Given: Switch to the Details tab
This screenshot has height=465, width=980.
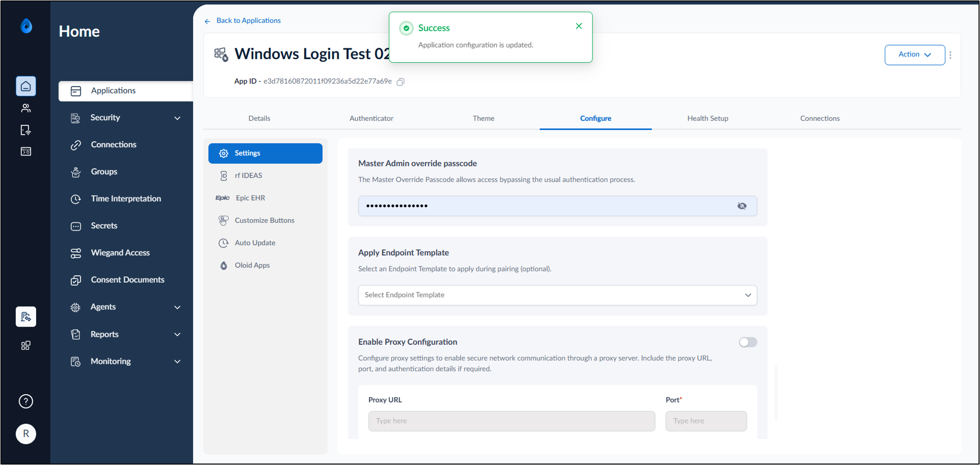Looking at the screenshot, I should point(259,118).
